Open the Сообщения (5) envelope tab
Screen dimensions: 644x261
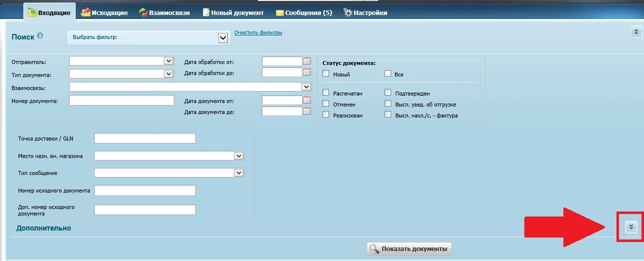click(303, 12)
